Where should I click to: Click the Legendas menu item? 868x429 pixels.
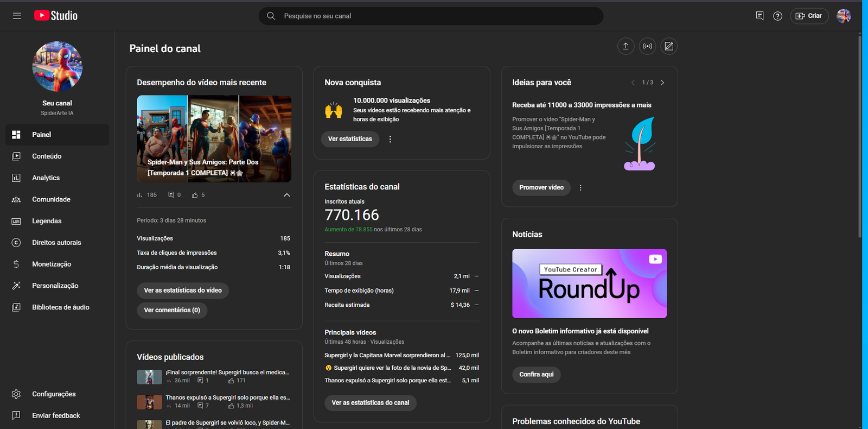57,221
